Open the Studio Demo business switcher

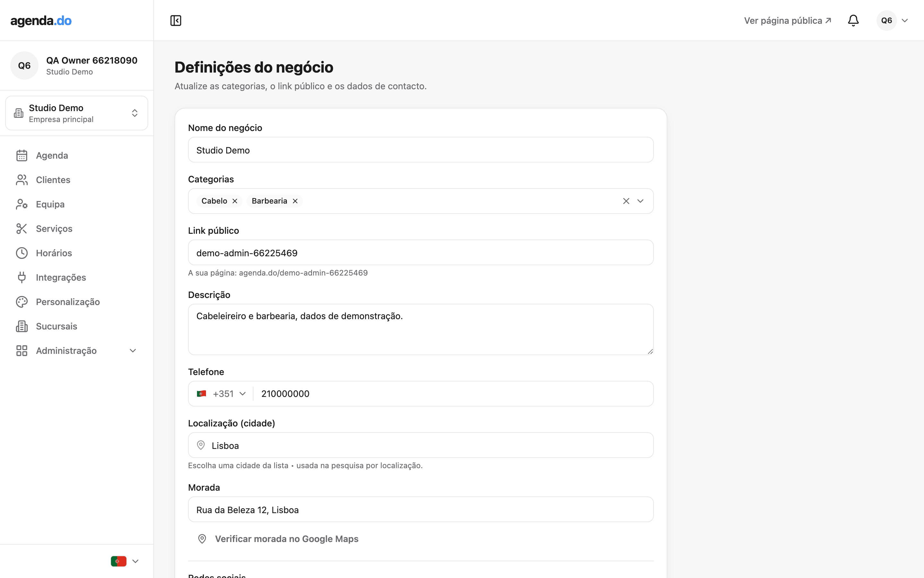click(x=77, y=113)
